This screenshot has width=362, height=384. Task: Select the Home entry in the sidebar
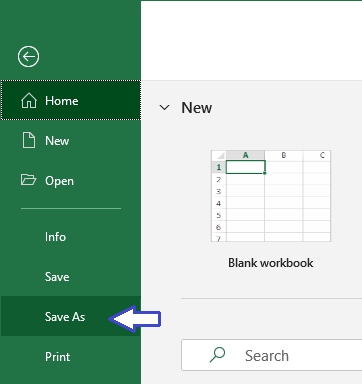point(71,100)
